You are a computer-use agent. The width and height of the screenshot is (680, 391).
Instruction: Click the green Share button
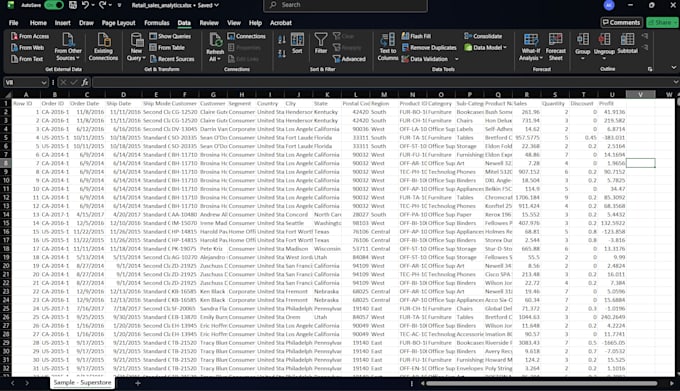661,22
